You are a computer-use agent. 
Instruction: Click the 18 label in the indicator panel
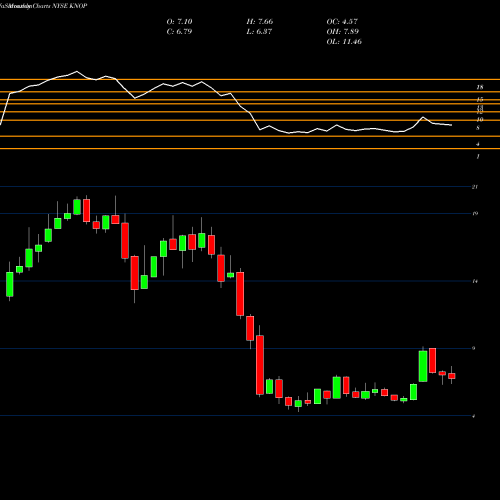479,87
